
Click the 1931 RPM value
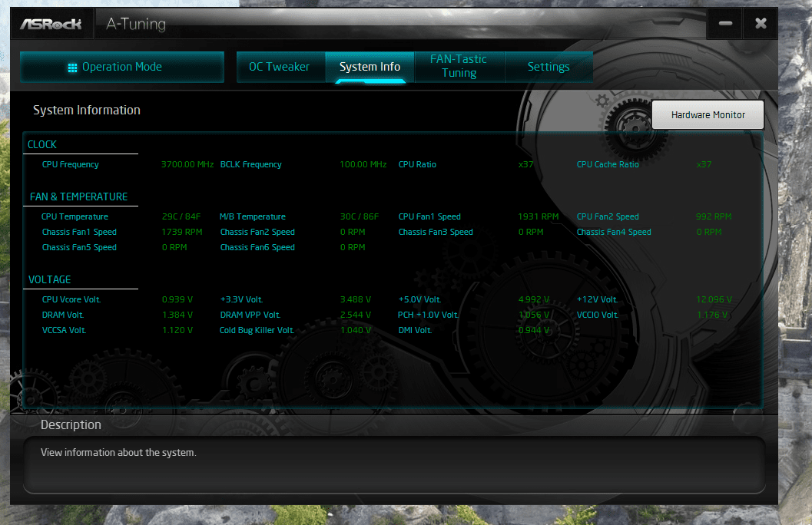click(539, 216)
